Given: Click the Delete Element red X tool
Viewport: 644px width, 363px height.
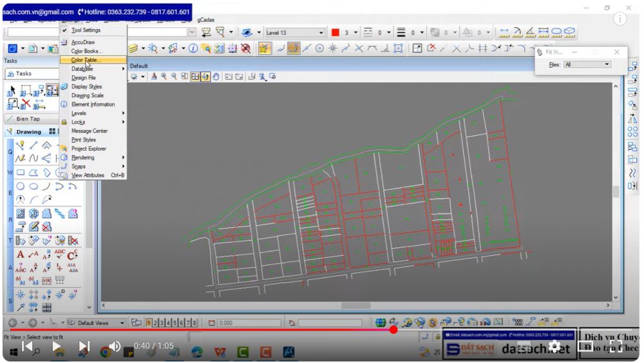Looking at the screenshot, I should [27, 104].
